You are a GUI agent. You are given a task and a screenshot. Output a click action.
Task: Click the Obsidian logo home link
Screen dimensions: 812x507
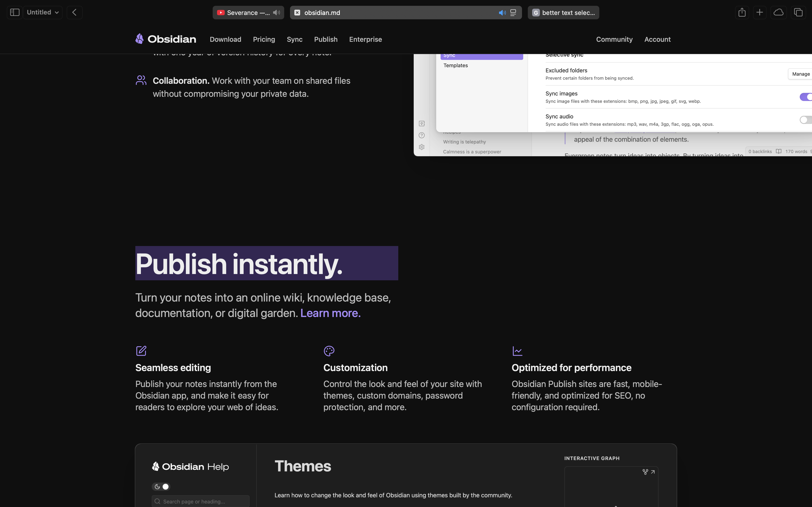coord(166,39)
